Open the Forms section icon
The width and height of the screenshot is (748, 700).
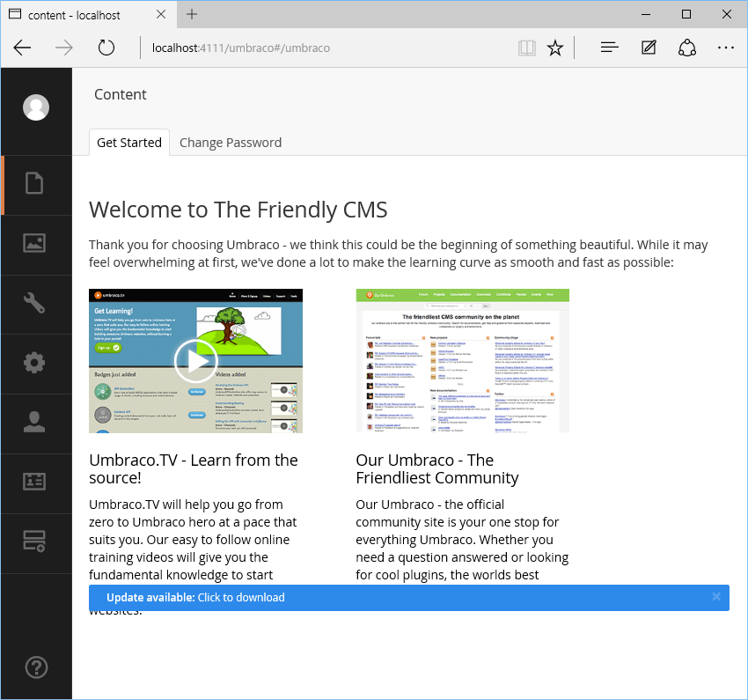(x=34, y=542)
